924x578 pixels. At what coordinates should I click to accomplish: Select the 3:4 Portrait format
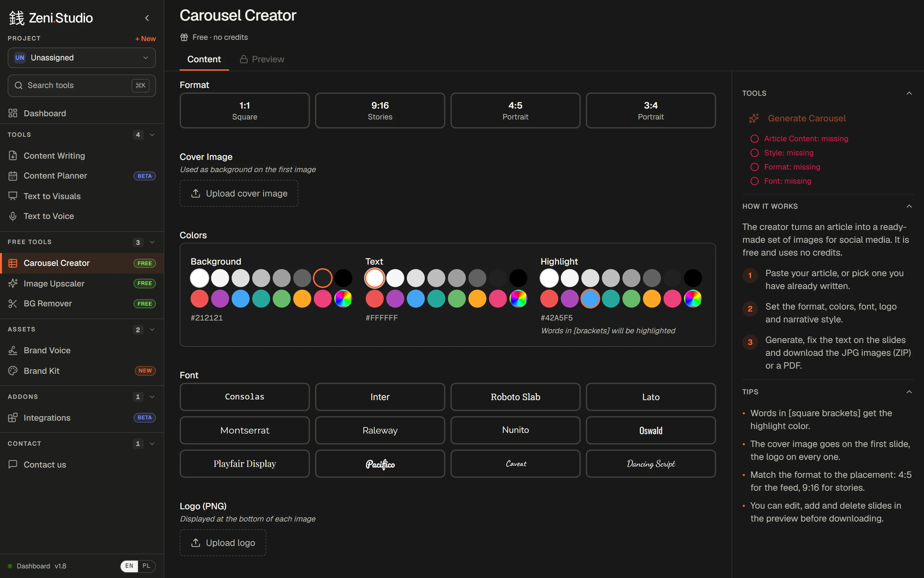(x=651, y=110)
